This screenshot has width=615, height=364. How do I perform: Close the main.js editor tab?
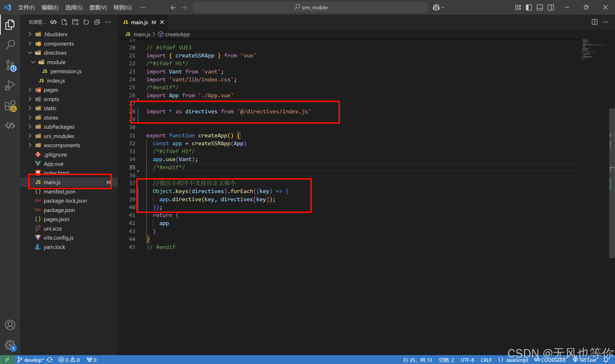tap(162, 22)
